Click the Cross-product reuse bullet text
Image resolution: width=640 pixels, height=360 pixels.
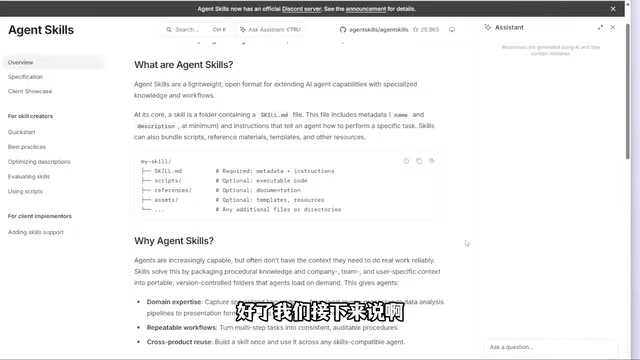tap(276, 342)
